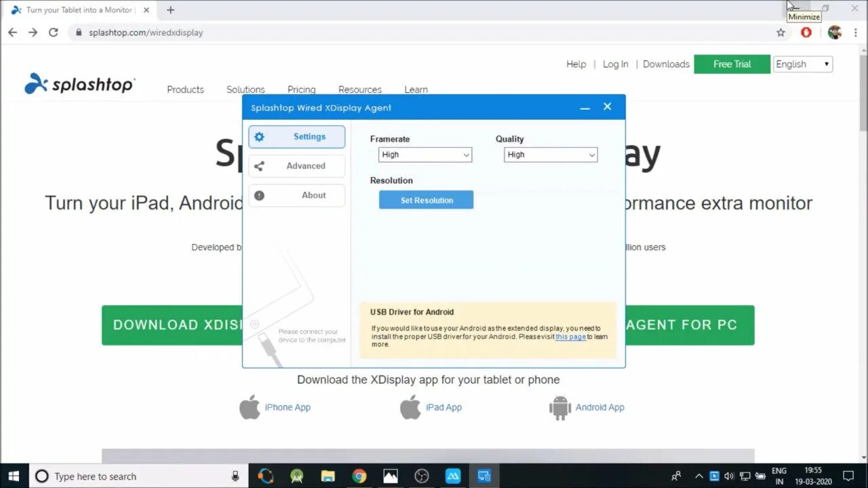This screenshot has height=488, width=868.
Task: Click the Settings gear icon in sidebar
Action: 259,137
